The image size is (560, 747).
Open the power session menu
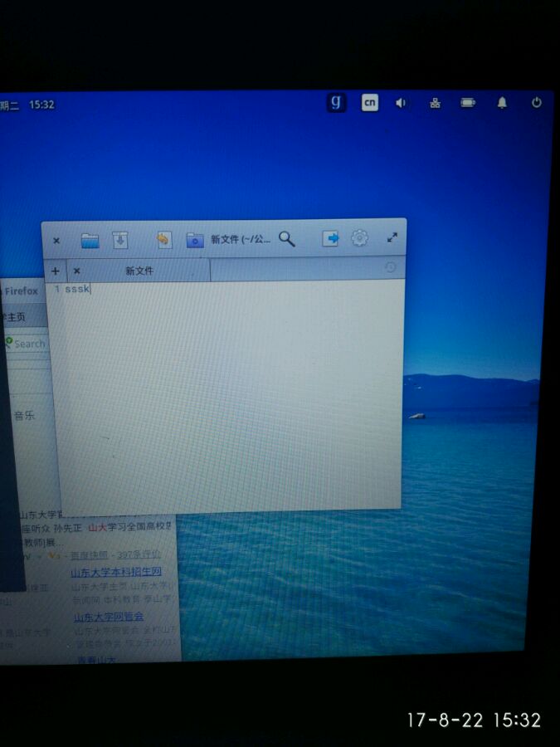tap(537, 102)
